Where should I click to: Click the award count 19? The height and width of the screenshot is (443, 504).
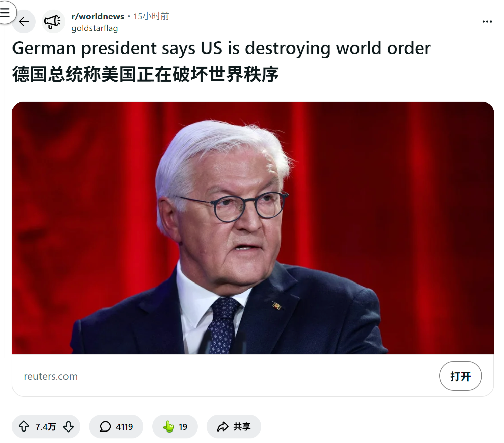(183, 427)
